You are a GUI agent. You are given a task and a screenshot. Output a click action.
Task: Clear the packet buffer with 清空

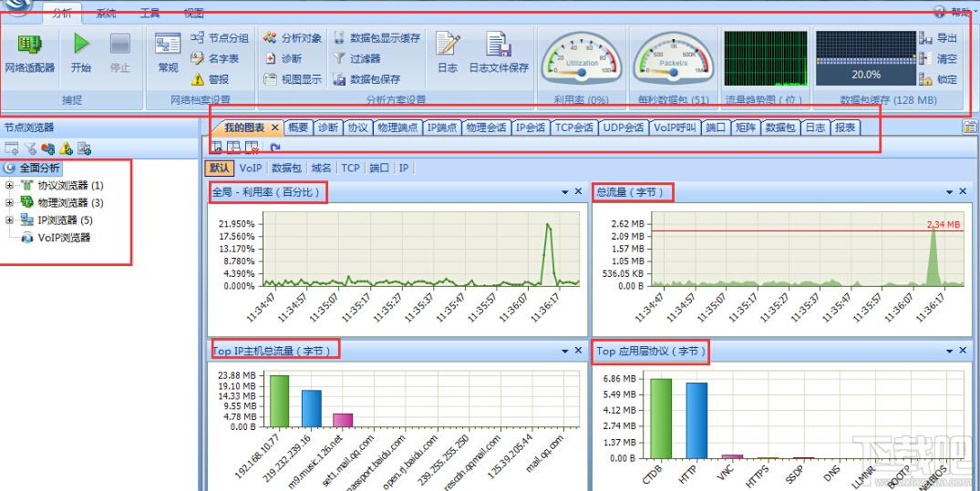(x=938, y=58)
